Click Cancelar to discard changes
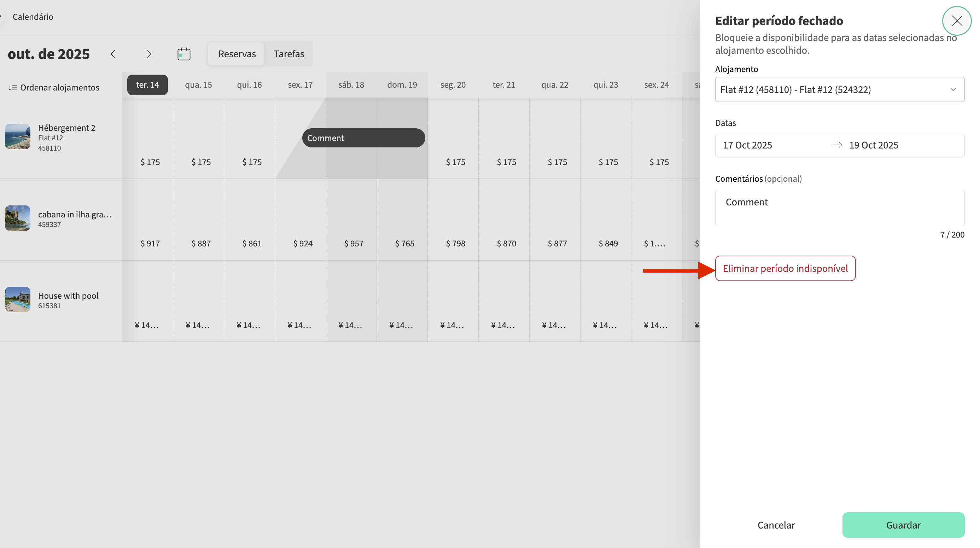 (776, 525)
